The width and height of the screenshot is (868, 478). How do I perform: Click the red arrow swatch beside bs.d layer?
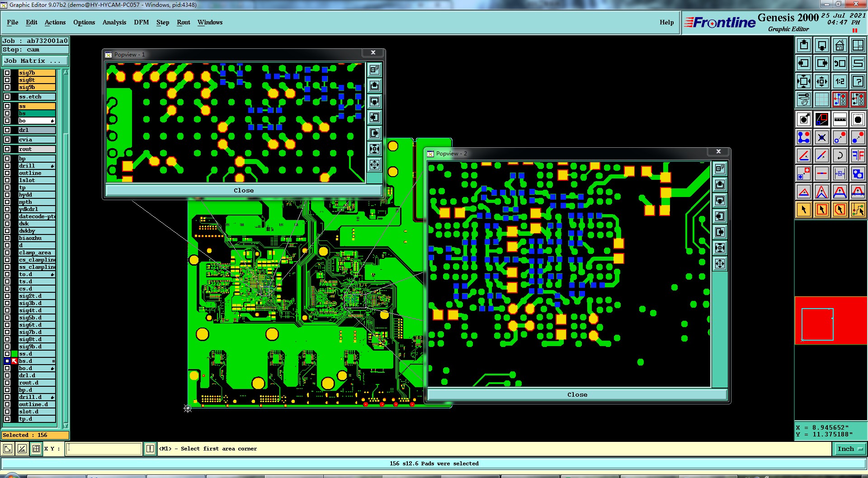coord(14,361)
